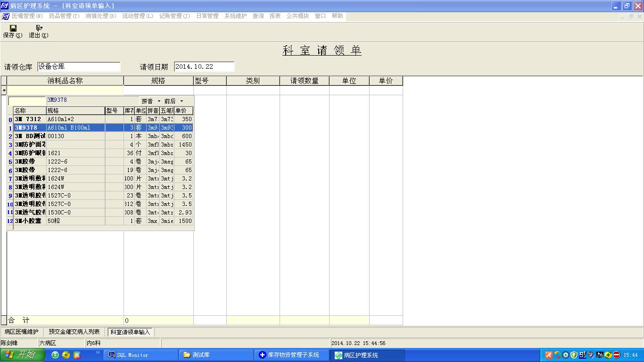Viewport: 644px width, 362px height.
Task: Open the 流动管理 menu
Action: tap(138, 16)
